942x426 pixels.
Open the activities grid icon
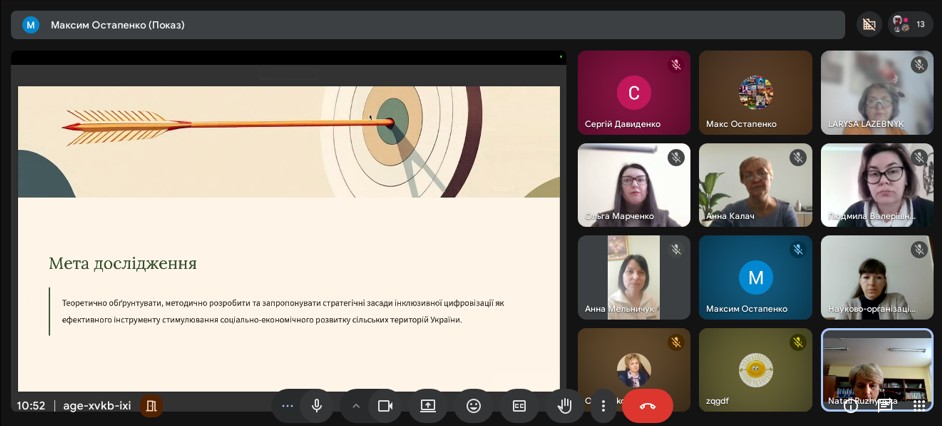[919, 406]
